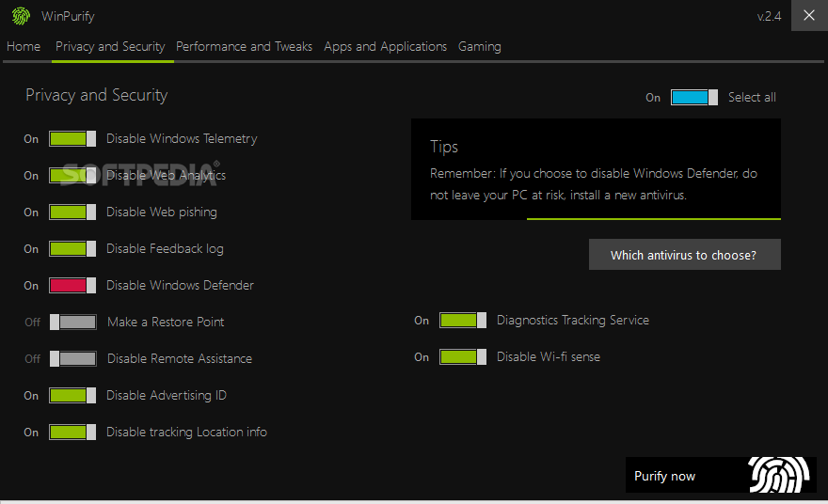Click the Select all label
This screenshot has width=828, height=504.
pyautogui.click(x=752, y=97)
